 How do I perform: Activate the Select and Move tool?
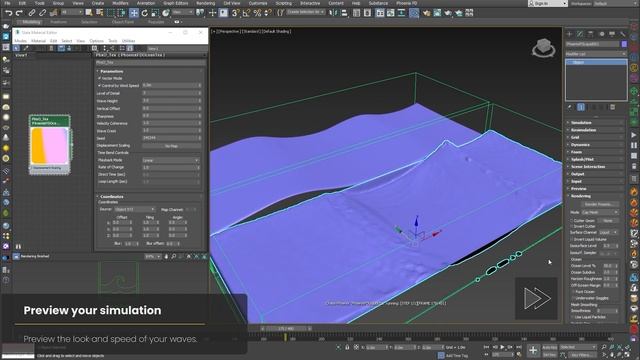click(134, 13)
